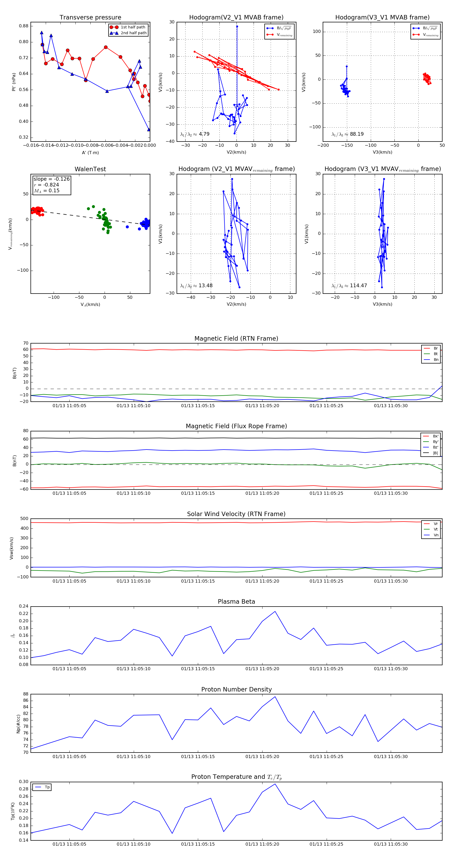Click the "By'" legend entry
This screenshot has width=473, height=868.
pyautogui.click(x=431, y=442)
